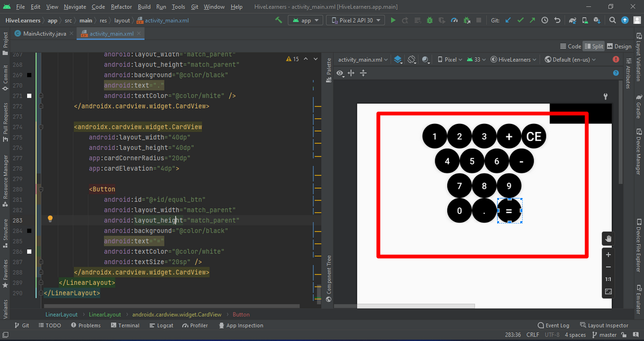Toggle the design view options eye
The image size is (644, 341).
340,73
